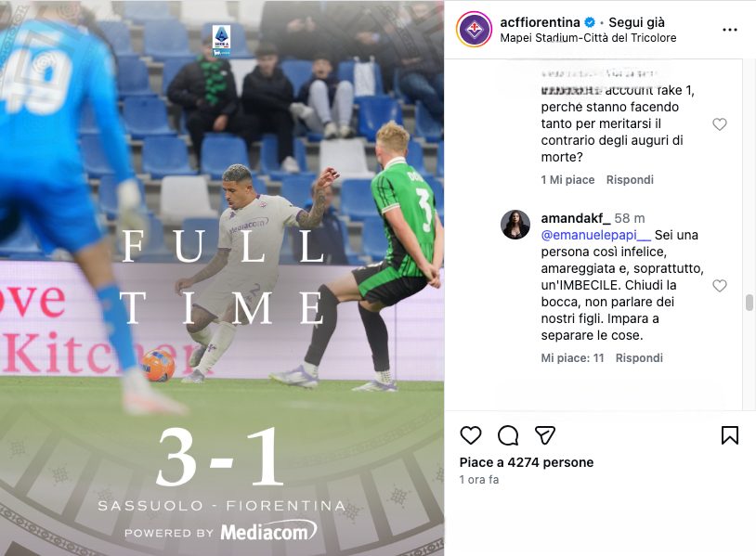View likes on Mi piace: 11
The image size is (756, 556).
point(572,358)
